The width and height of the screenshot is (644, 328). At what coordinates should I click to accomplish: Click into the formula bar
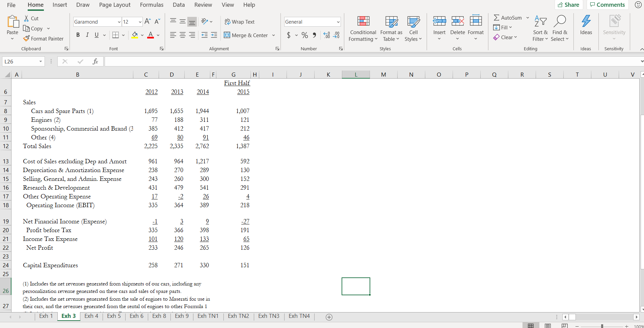pos(371,61)
